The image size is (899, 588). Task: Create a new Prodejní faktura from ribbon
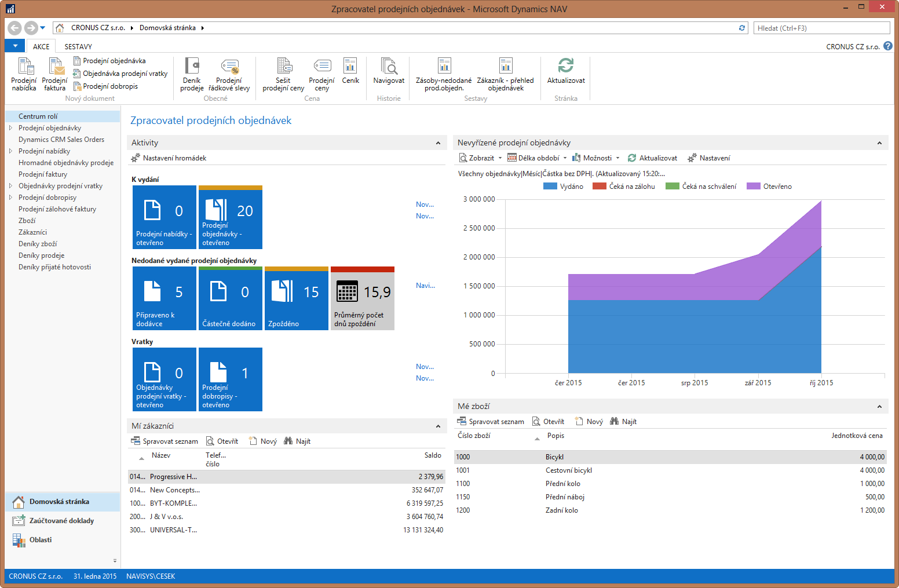click(55, 74)
